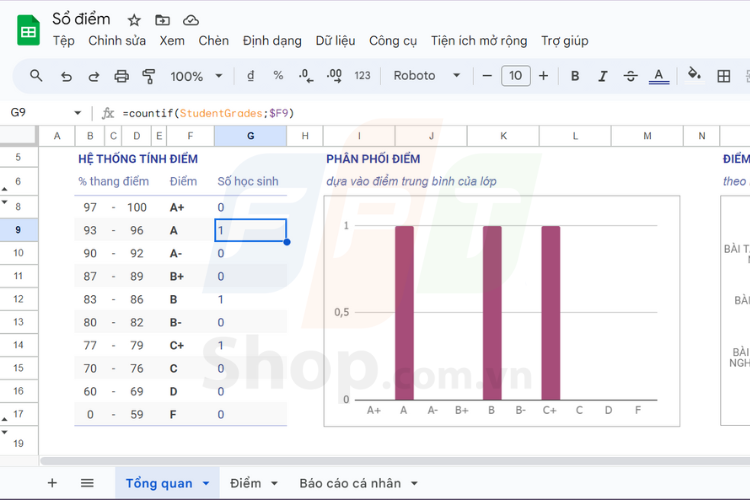Image resolution: width=750 pixels, height=500 pixels.
Task: Open the search menus magnifier
Action: point(36,76)
